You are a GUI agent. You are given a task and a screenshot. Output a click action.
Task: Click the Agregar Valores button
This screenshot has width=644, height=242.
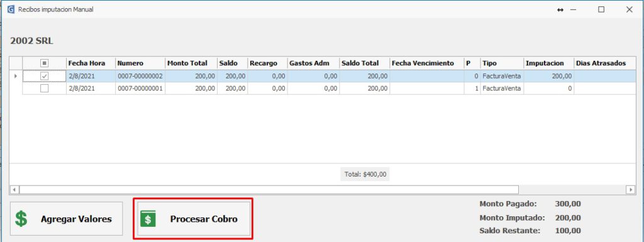click(66, 219)
